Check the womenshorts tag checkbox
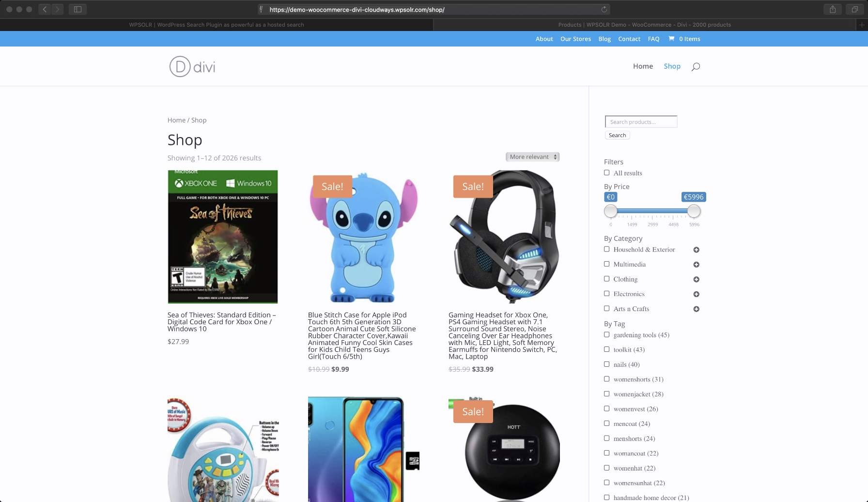 [x=606, y=379]
